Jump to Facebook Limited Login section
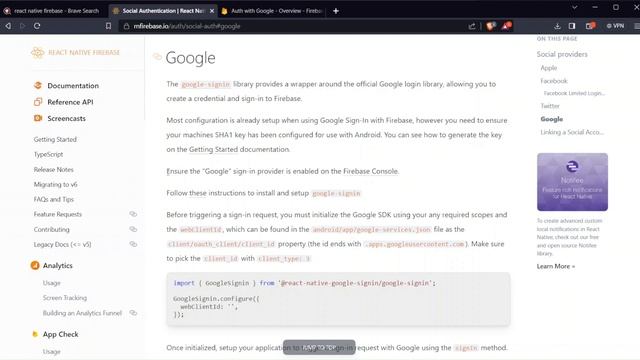Screen dimensions: 640x360 [574, 93]
